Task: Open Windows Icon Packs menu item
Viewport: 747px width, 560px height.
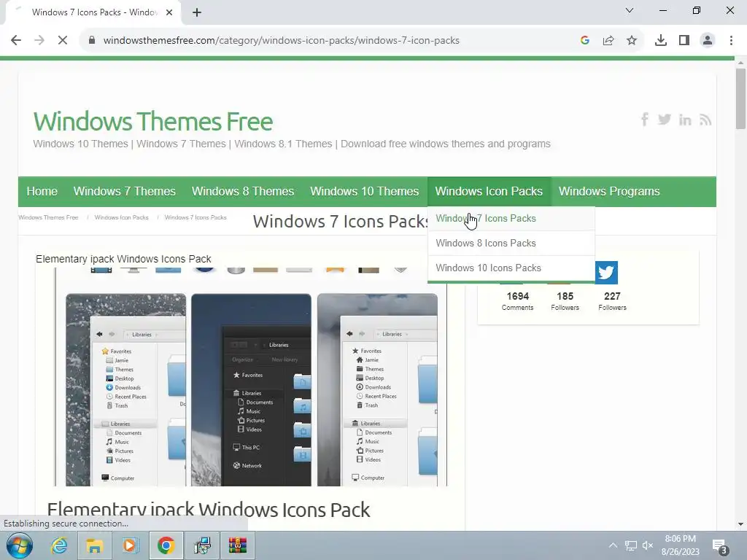Action: [489, 192]
